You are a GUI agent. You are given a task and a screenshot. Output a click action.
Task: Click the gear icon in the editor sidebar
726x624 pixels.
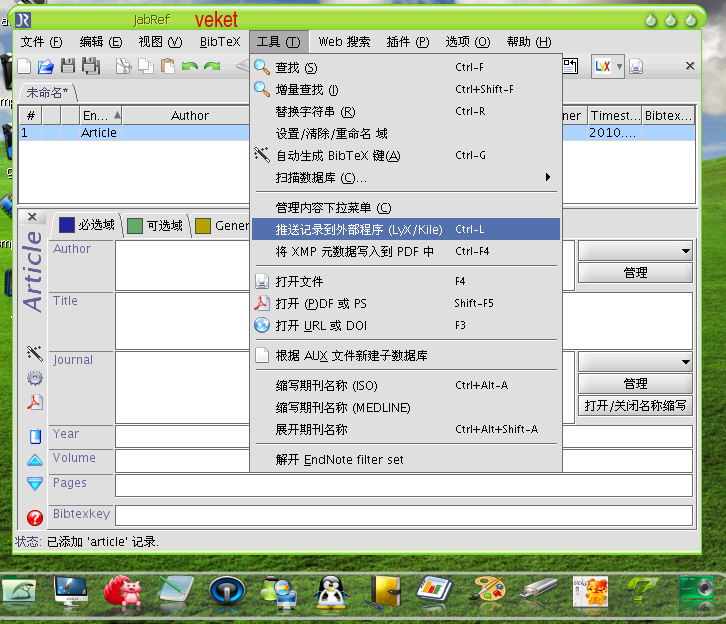click(x=35, y=378)
